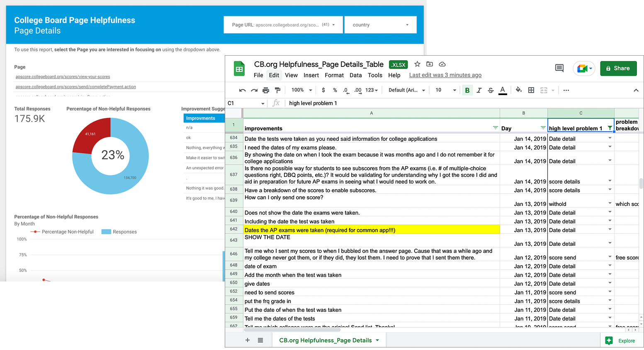
Task: Open the Format menu
Action: pos(334,75)
